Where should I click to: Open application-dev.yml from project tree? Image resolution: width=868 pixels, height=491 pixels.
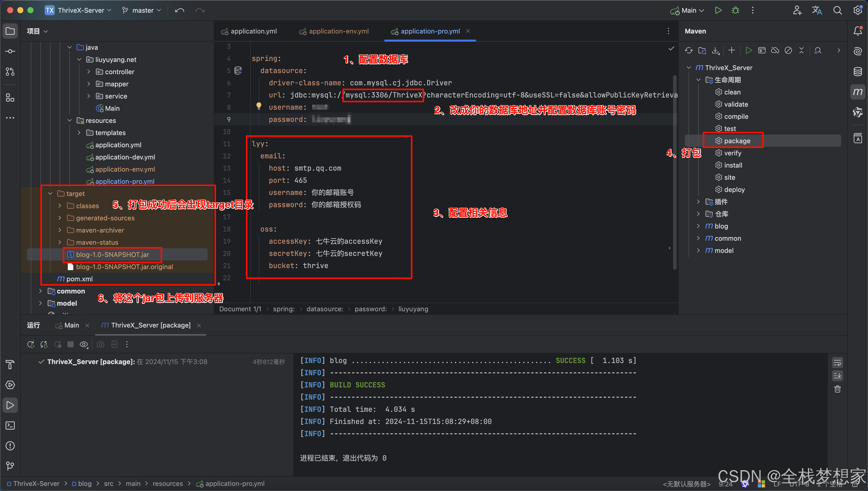[125, 157]
